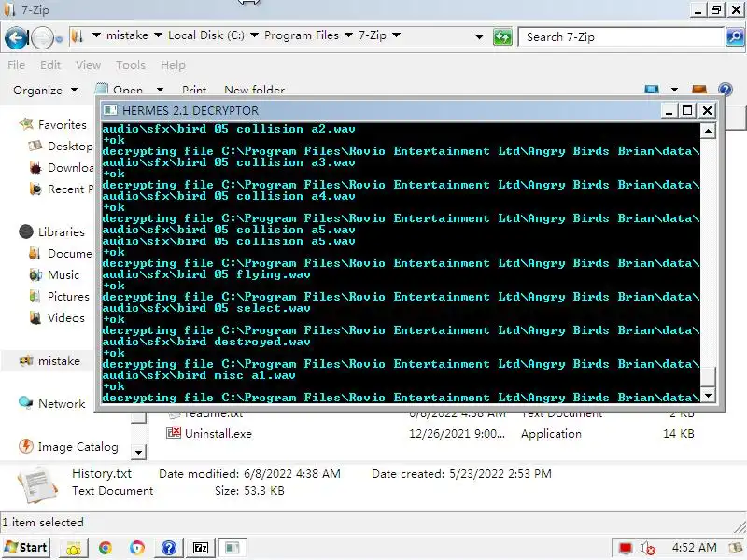The width and height of the screenshot is (747, 560).
Task: Select Favorites in navigation pane
Action: tap(53, 125)
